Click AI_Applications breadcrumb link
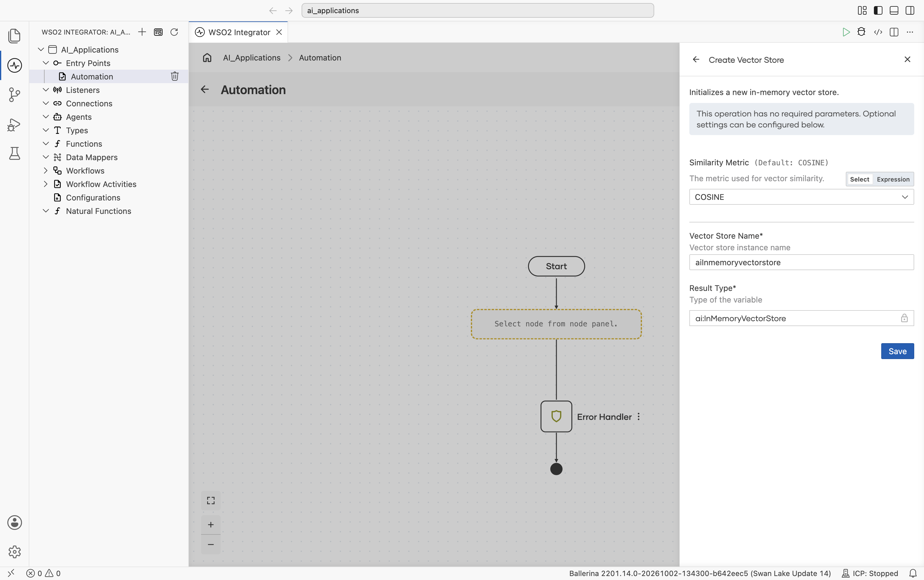Screen dimensions: 924x580 coord(251,57)
